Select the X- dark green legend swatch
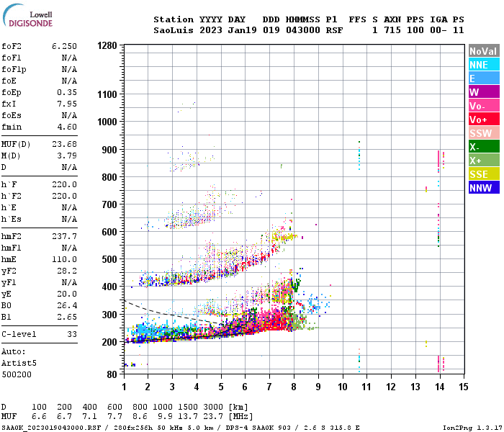 pyautogui.click(x=484, y=147)
